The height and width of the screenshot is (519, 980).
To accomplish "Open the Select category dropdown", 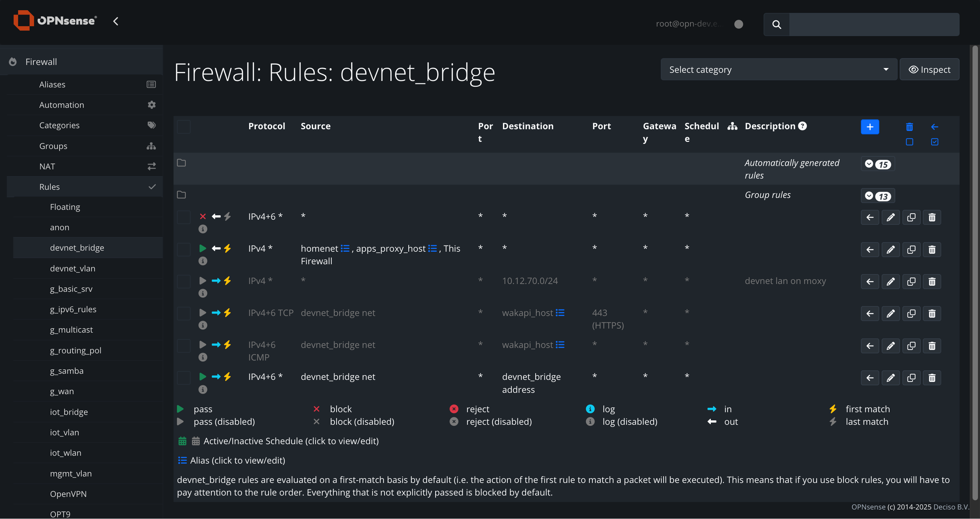I will (x=778, y=70).
